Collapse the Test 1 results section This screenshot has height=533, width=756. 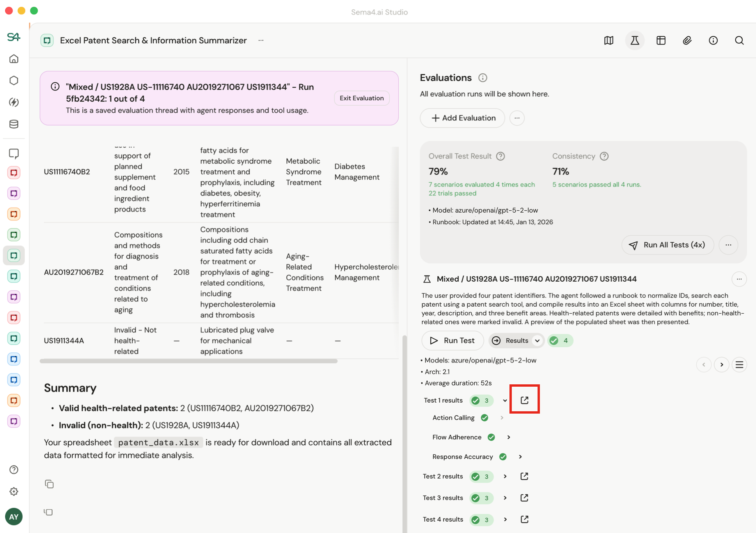[505, 400]
